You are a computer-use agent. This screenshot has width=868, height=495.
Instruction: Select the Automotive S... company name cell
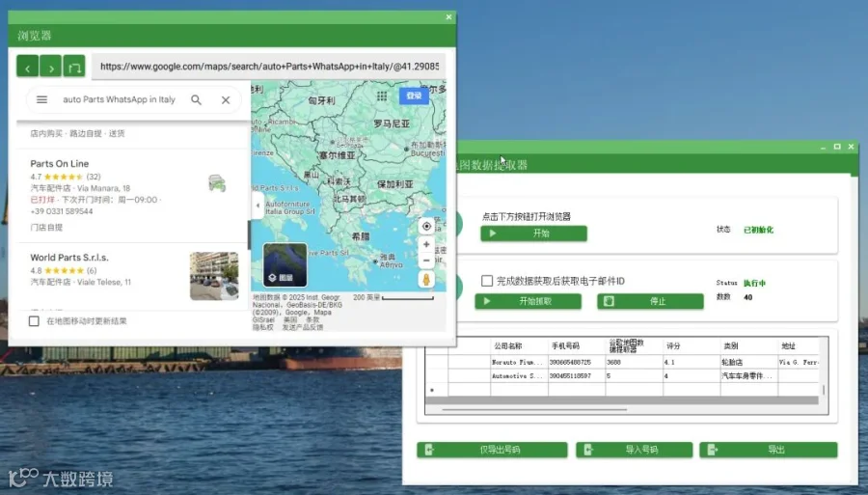(519, 376)
